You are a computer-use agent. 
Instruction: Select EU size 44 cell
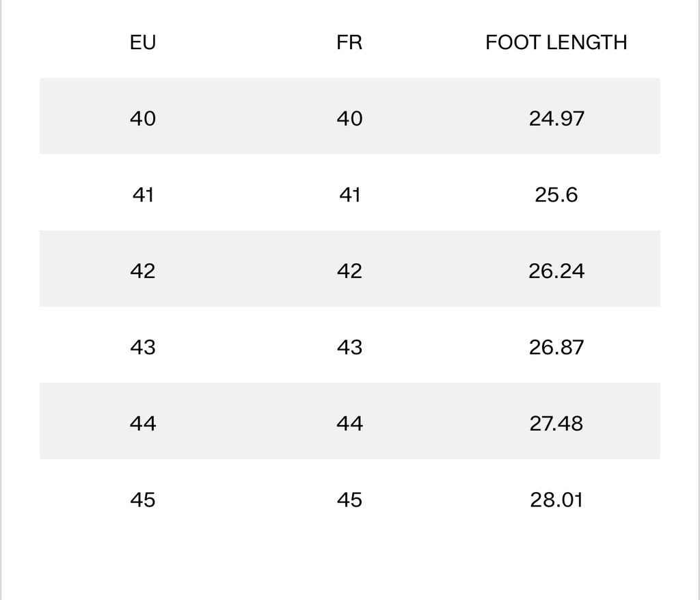tap(143, 423)
